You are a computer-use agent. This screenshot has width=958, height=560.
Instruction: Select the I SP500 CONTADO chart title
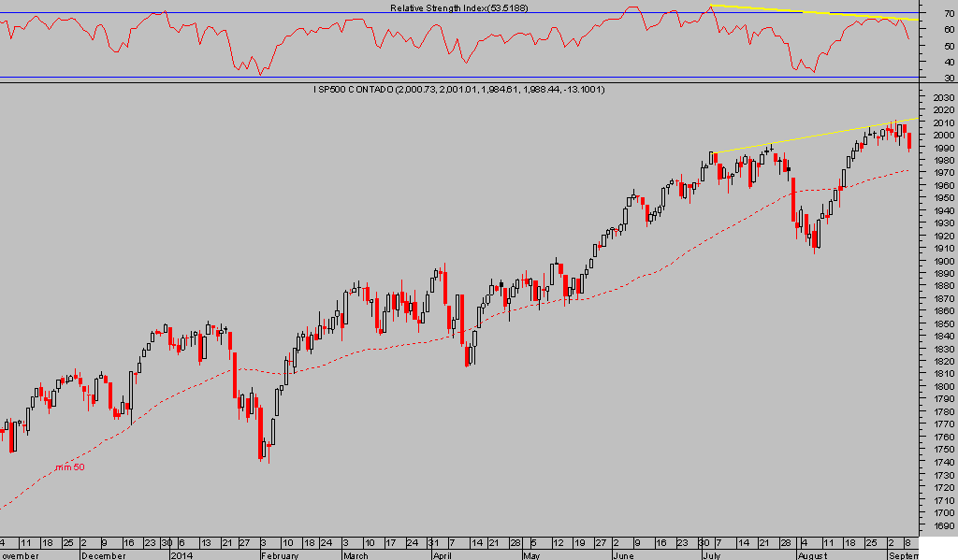458,90
